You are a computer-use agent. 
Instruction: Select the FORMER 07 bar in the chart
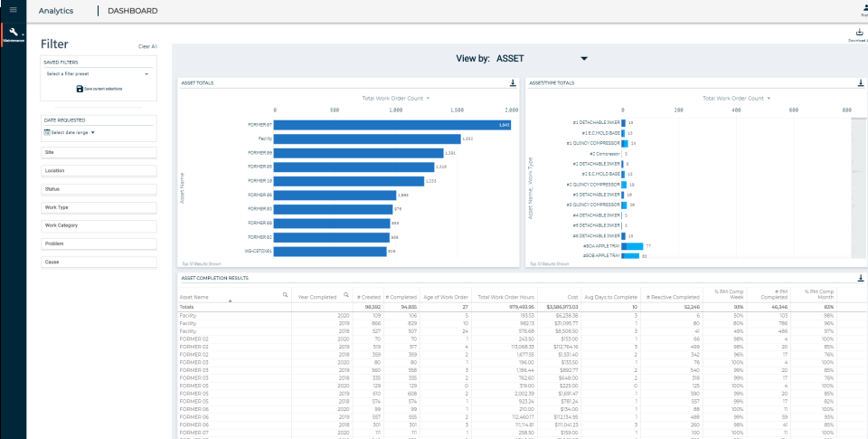click(392, 125)
